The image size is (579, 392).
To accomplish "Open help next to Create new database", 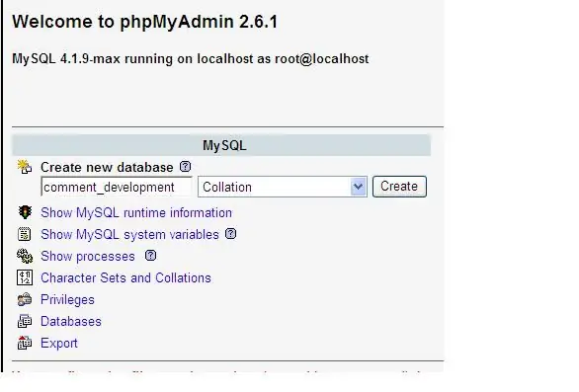I will tap(186, 167).
